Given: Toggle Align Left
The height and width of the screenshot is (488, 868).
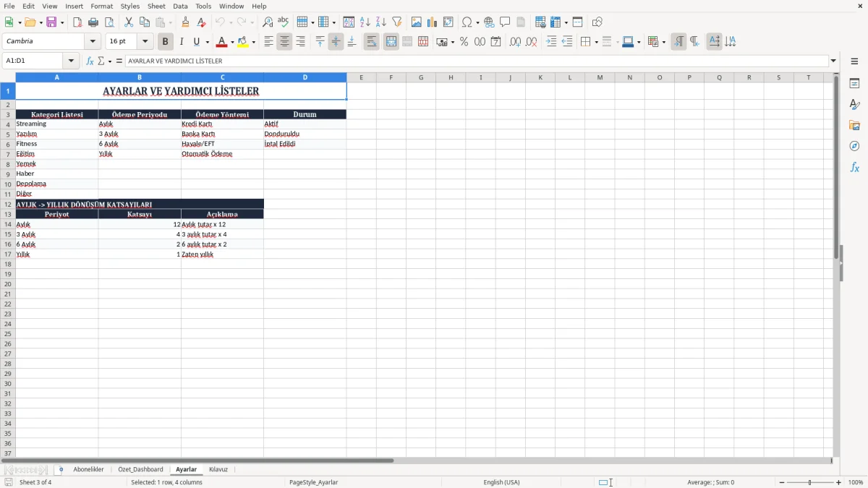Looking at the screenshot, I should [x=268, y=42].
